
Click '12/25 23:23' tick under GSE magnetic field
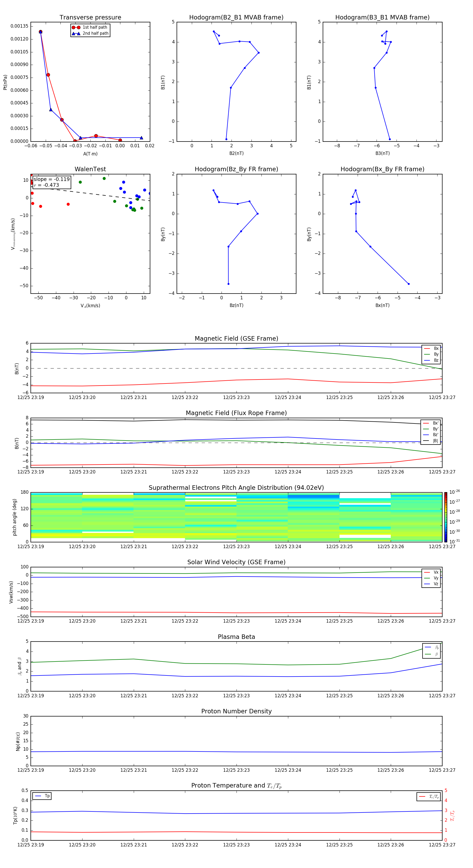236,398
